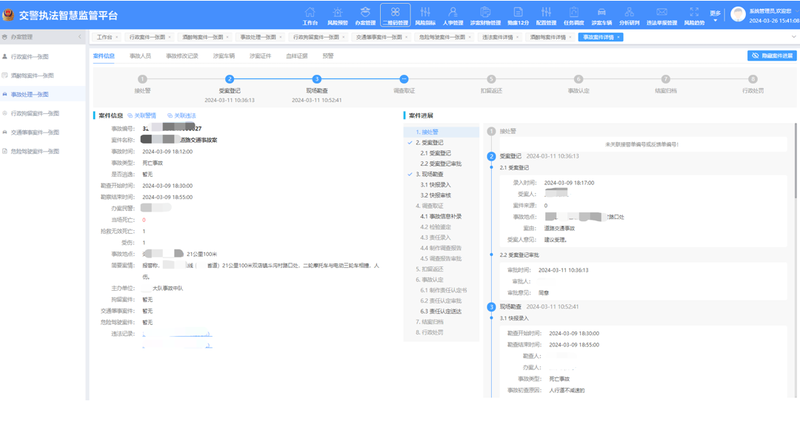Click the user avatar picture
The width and height of the screenshot is (800, 444).
(x=738, y=14)
